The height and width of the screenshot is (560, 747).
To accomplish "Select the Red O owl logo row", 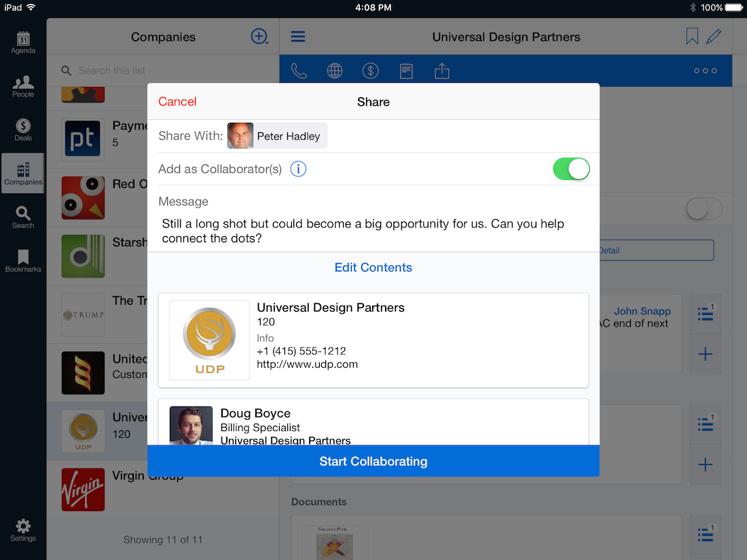I will (x=83, y=198).
